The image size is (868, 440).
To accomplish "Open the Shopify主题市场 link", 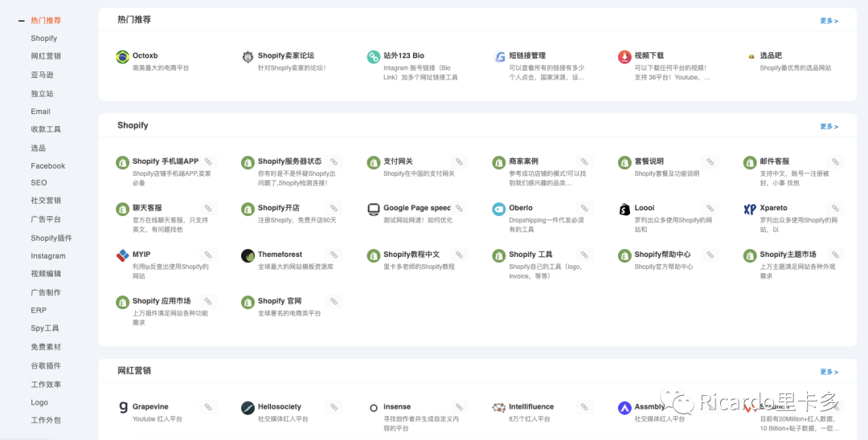I will [x=788, y=255].
